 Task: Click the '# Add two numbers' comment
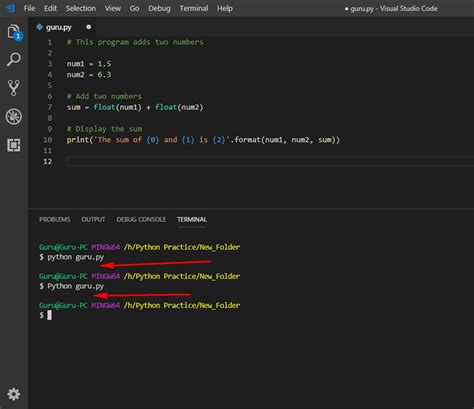104,96
